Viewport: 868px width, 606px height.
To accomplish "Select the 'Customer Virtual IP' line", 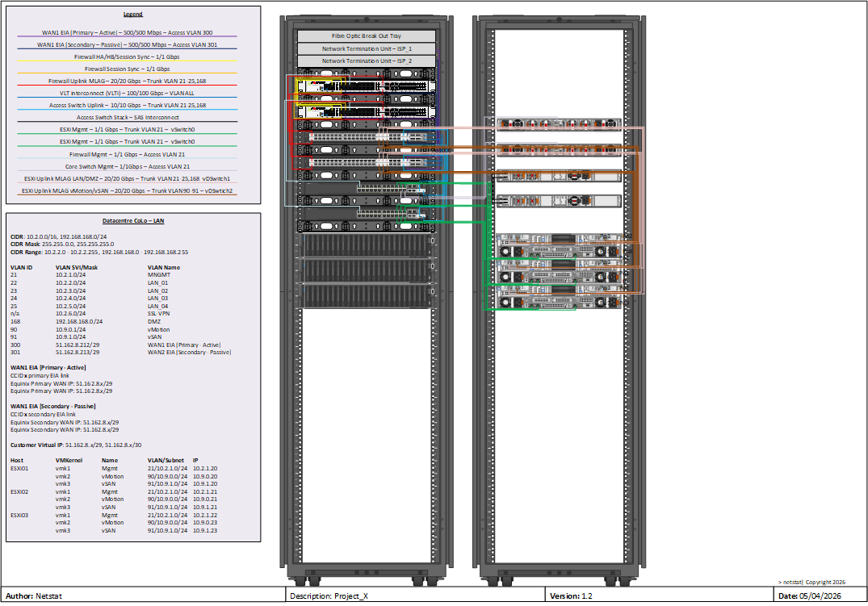I will [76, 445].
